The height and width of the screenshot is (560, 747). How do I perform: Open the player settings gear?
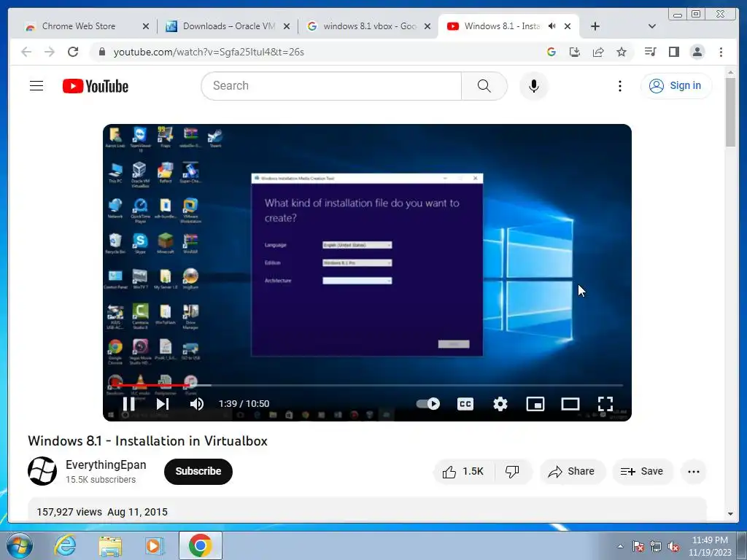(500, 404)
